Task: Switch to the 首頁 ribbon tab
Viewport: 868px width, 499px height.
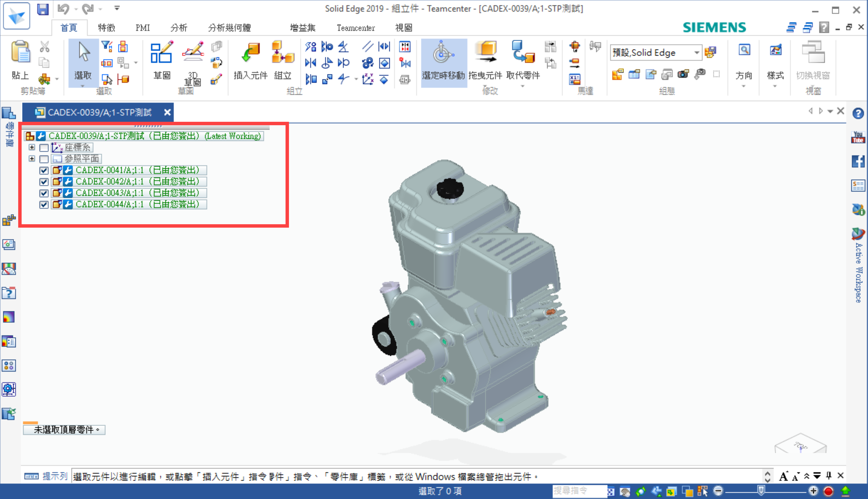Action: pos(69,27)
